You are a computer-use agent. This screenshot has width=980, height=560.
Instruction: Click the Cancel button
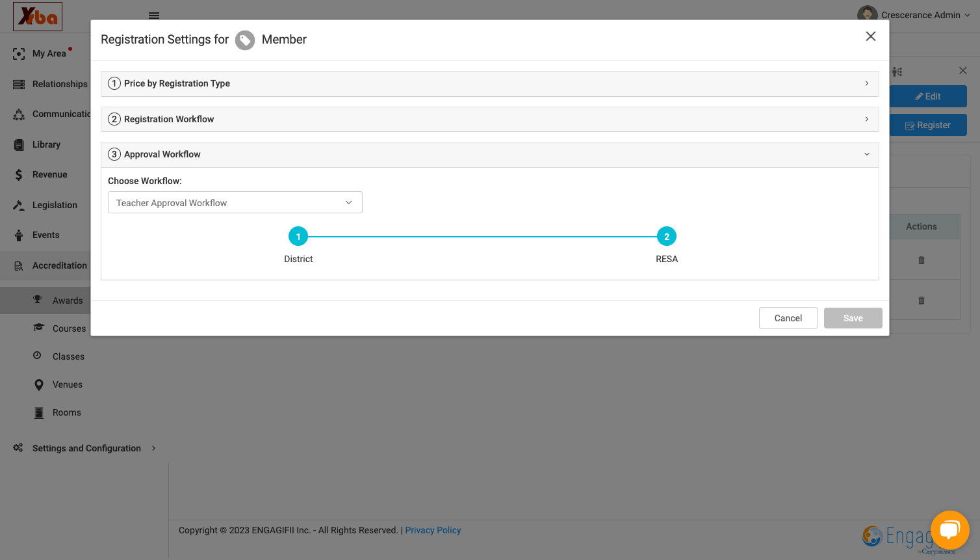[x=788, y=318]
